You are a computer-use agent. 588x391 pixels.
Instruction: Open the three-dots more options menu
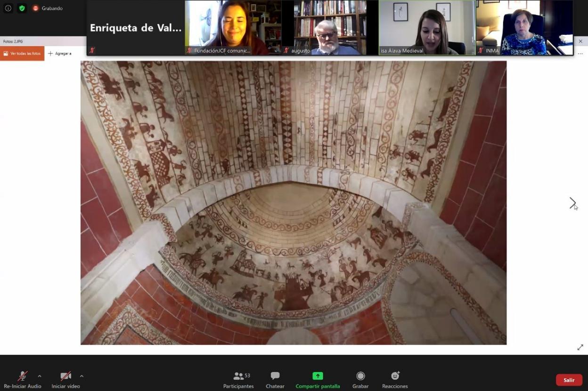point(580,53)
